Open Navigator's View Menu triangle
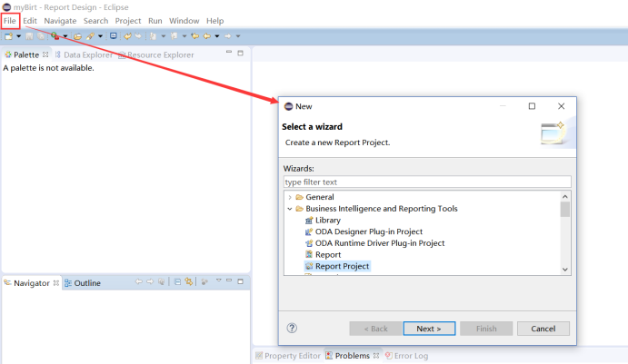This screenshot has width=628, height=364. (x=219, y=280)
